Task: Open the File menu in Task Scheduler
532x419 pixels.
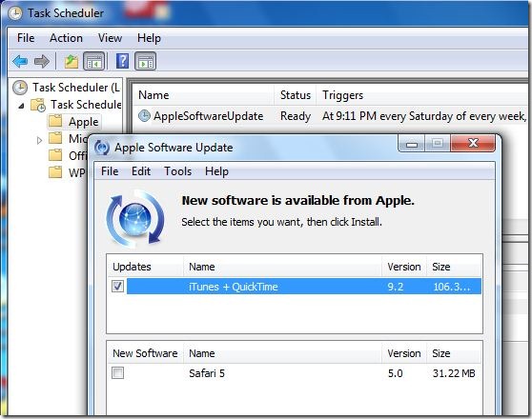Action: [26, 38]
